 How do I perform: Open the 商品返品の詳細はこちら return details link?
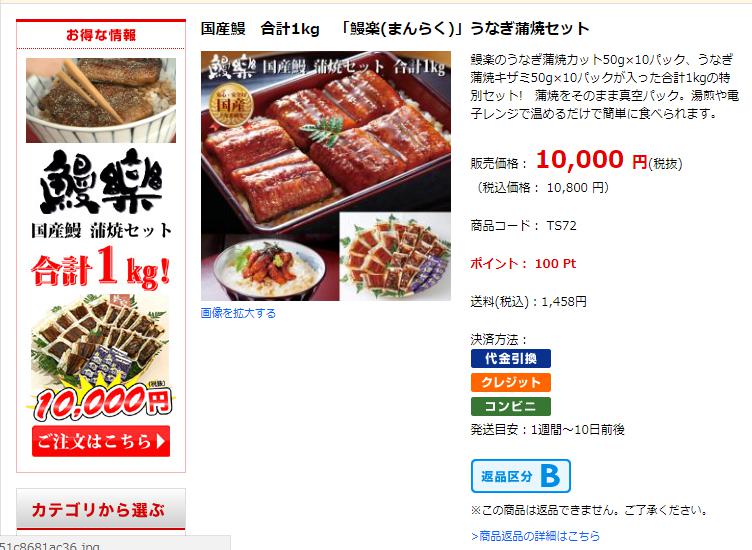tap(535, 536)
